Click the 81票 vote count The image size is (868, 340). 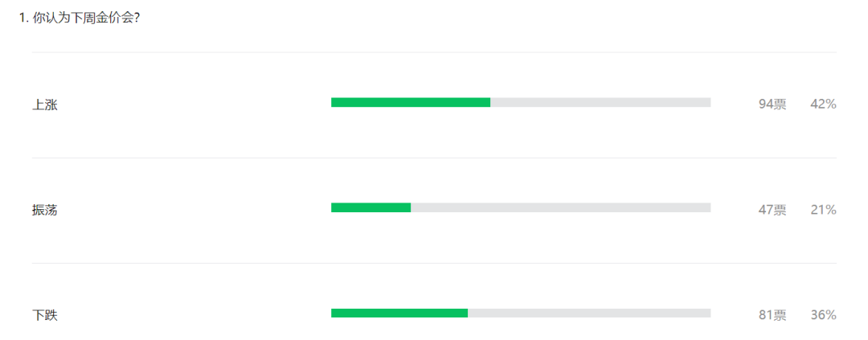tap(772, 315)
